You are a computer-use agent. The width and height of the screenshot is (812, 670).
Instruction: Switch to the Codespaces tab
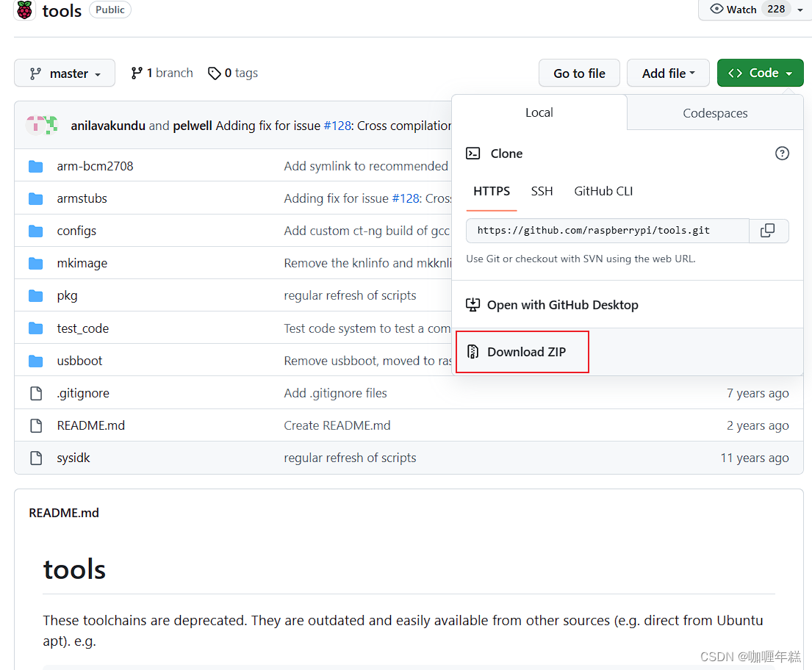(715, 113)
